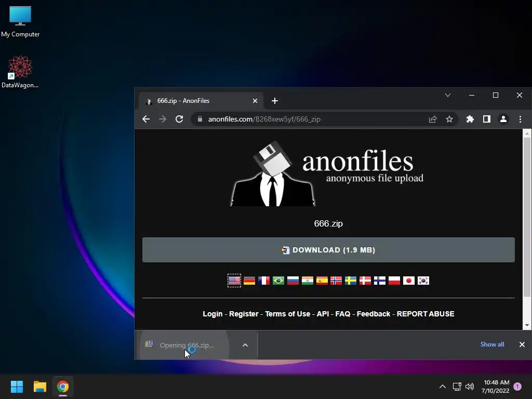View site information lock icon
532x399 pixels.
[x=200, y=119]
